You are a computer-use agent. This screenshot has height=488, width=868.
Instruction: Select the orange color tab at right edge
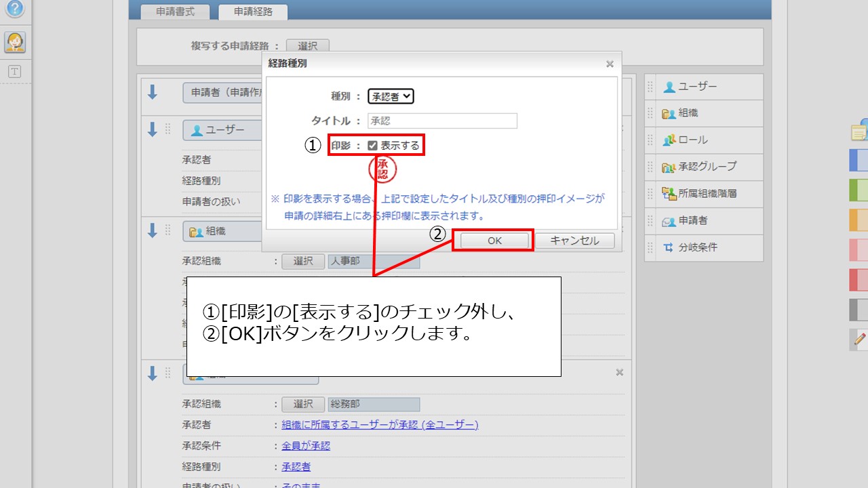859,220
